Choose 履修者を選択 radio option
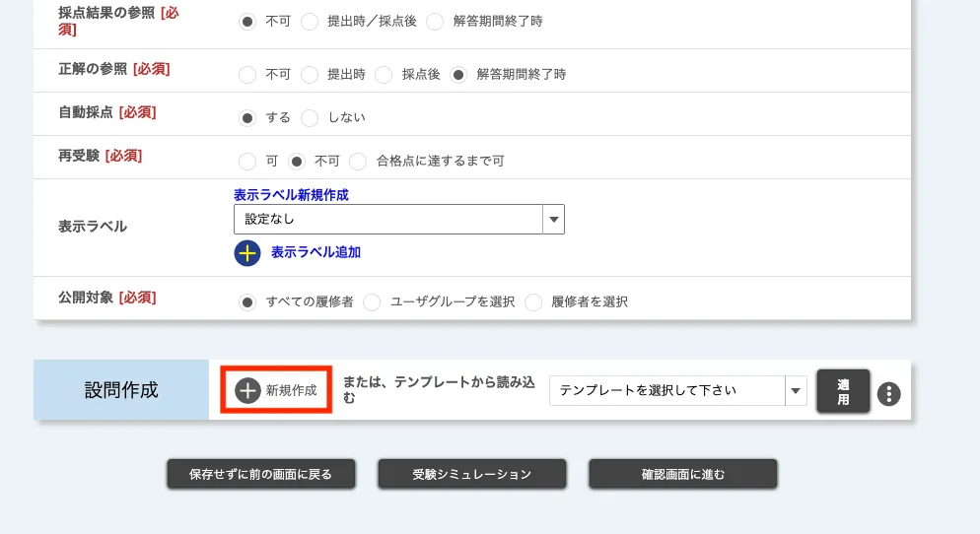This screenshot has height=534, width=980. (x=533, y=301)
